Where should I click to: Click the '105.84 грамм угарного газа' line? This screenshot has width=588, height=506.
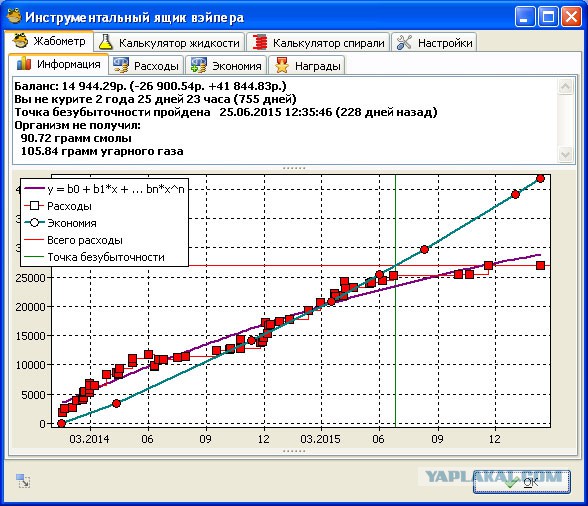tap(102, 151)
